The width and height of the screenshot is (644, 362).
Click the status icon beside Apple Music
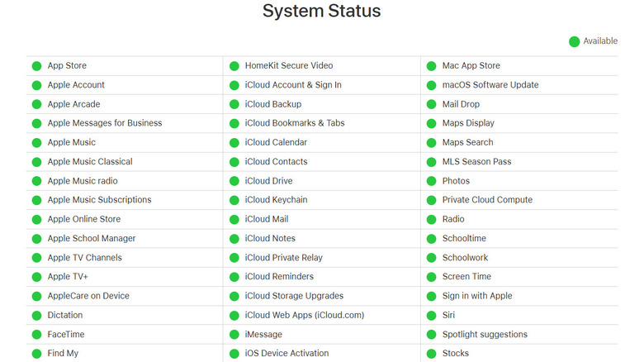36,143
